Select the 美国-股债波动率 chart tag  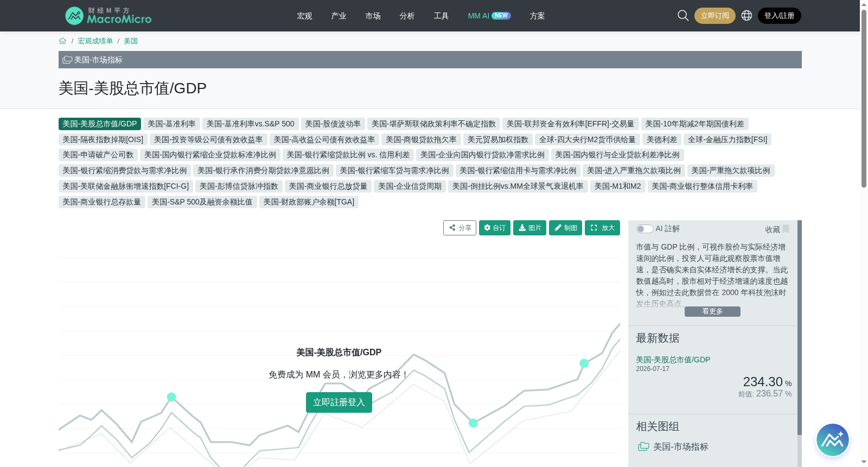333,124
